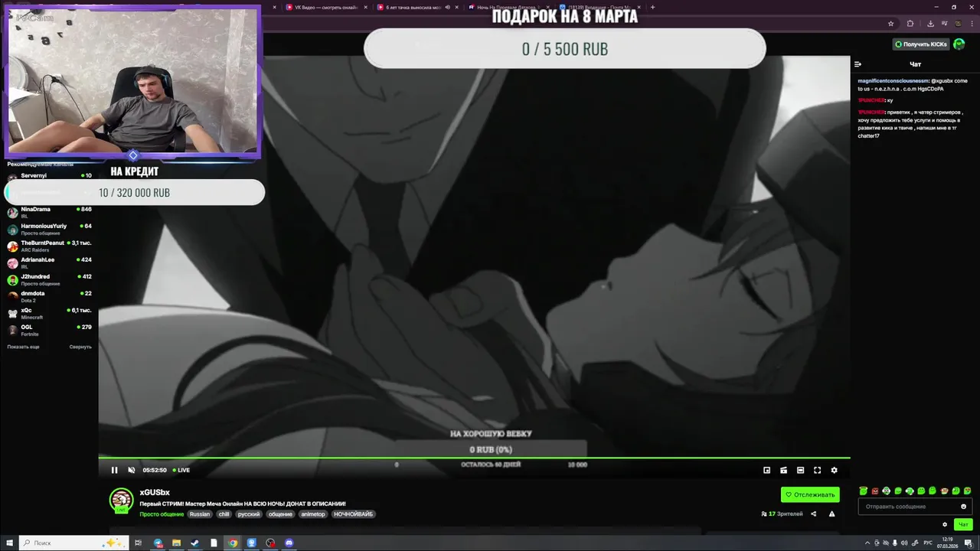Select the animetop tag

pyautogui.click(x=313, y=514)
